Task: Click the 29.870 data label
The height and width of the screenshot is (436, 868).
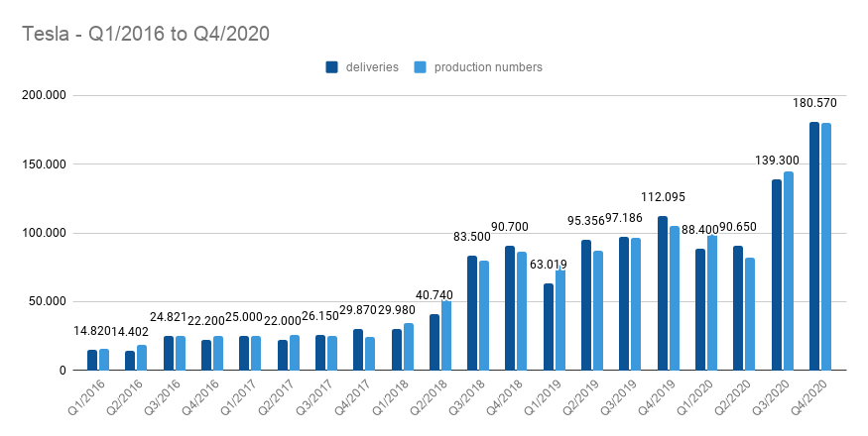Action: pos(358,310)
